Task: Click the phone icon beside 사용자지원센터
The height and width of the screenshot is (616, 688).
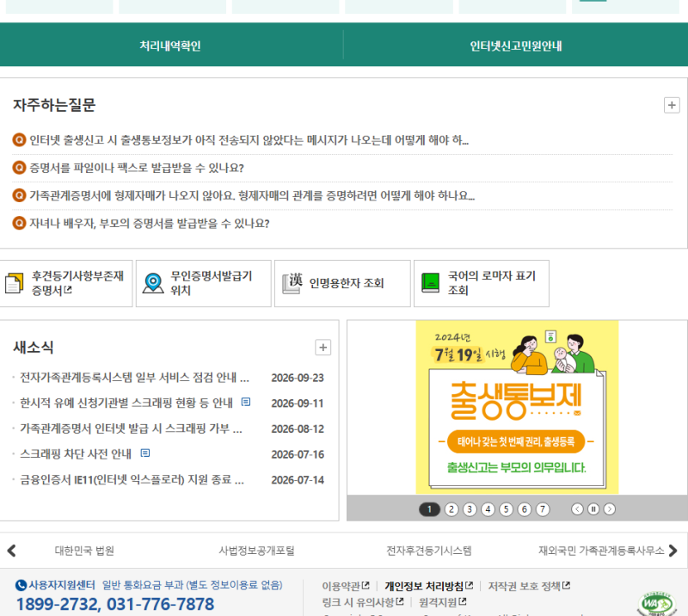Action: pos(21,585)
